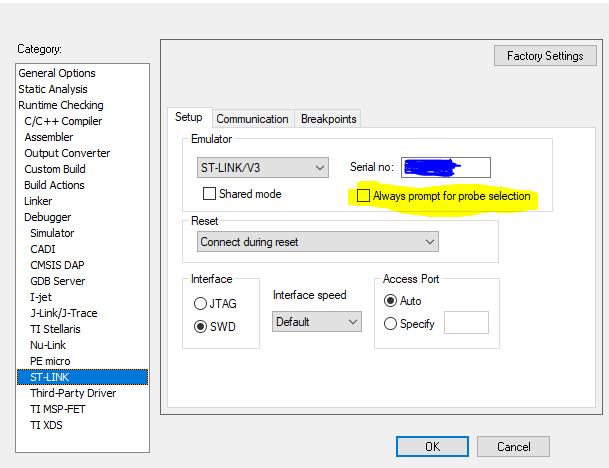
Task: Click the Specify access port text box
Action: point(466,323)
